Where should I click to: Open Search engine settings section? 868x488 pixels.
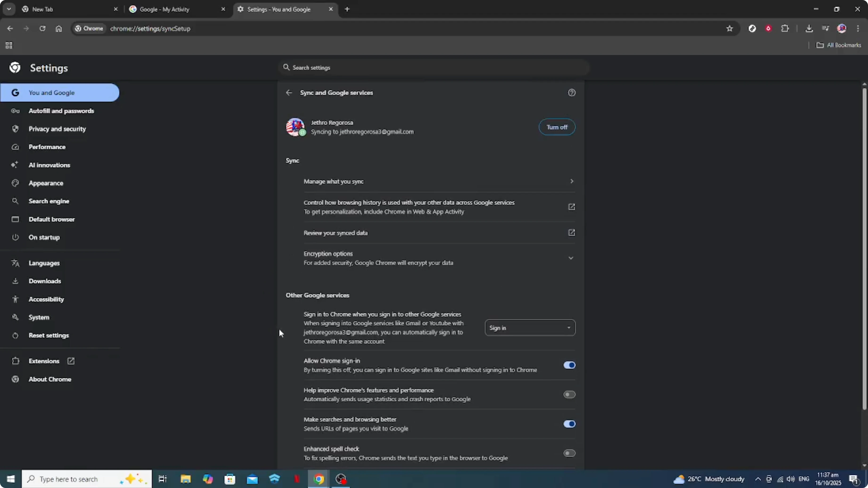(x=60, y=201)
